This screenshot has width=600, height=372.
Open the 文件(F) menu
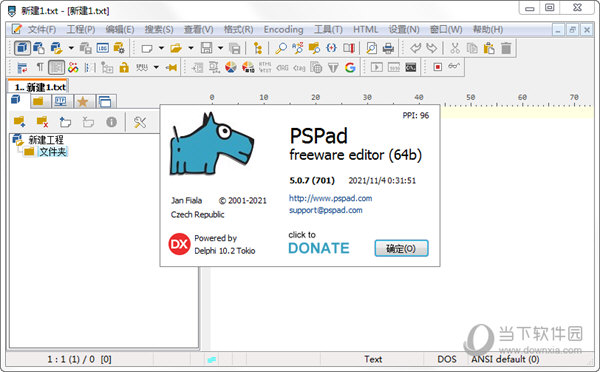tap(42, 29)
